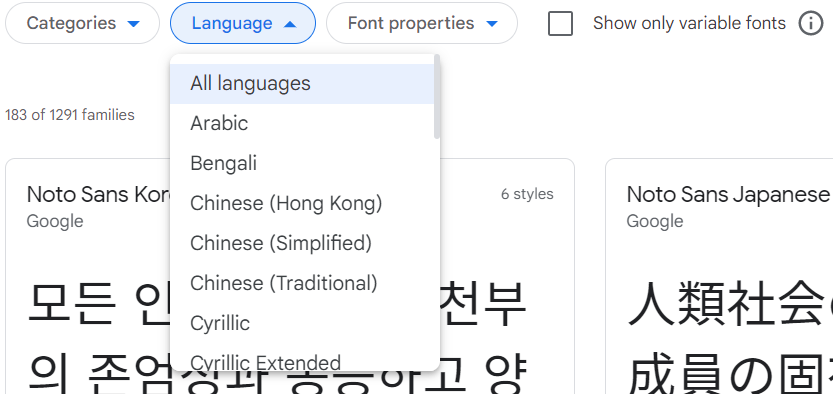Select Chinese (Simplified) option
This screenshot has width=833, height=394.
coord(302,243)
